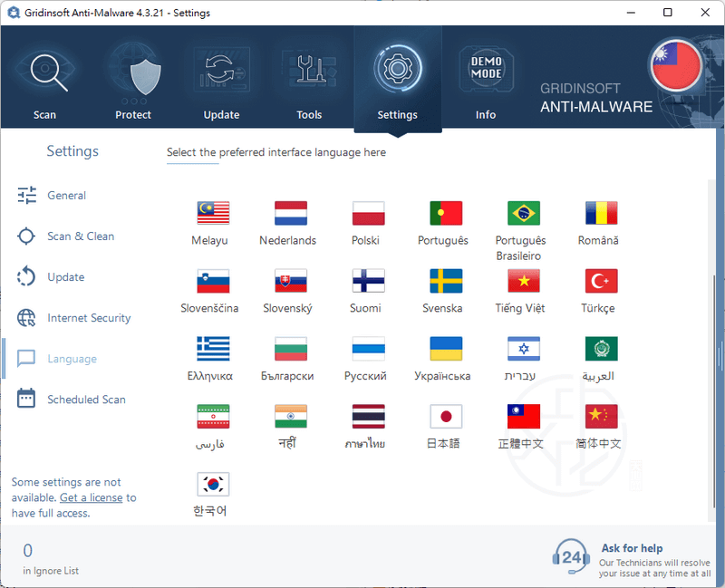Viewport: 725px width, 588px height.
Task: Open the Protect shield tab
Action: point(133,79)
